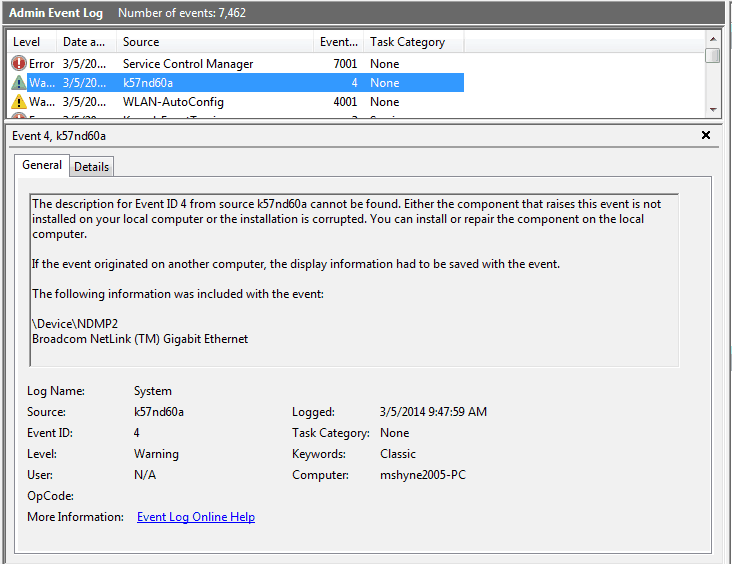Click the \Device\NDMP2 line in the description
The width and height of the screenshot is (732, 564).
click(x=75, y=324)
